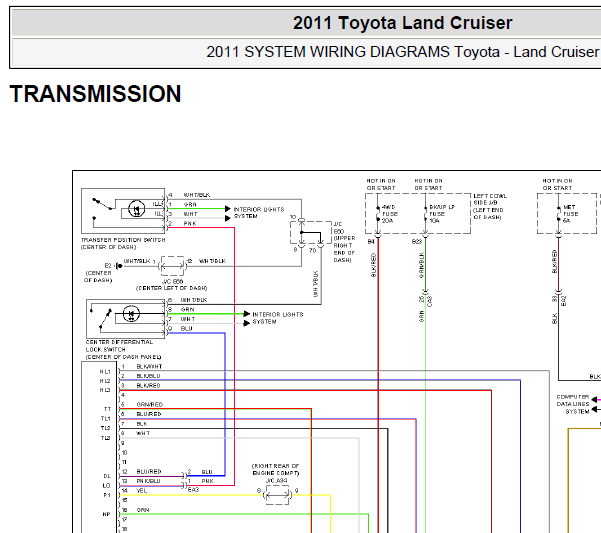Click 'INTERIOR LIGHTS SYSTEM' beside transfer position switch

pyautogui.click(x=259, y=213)
